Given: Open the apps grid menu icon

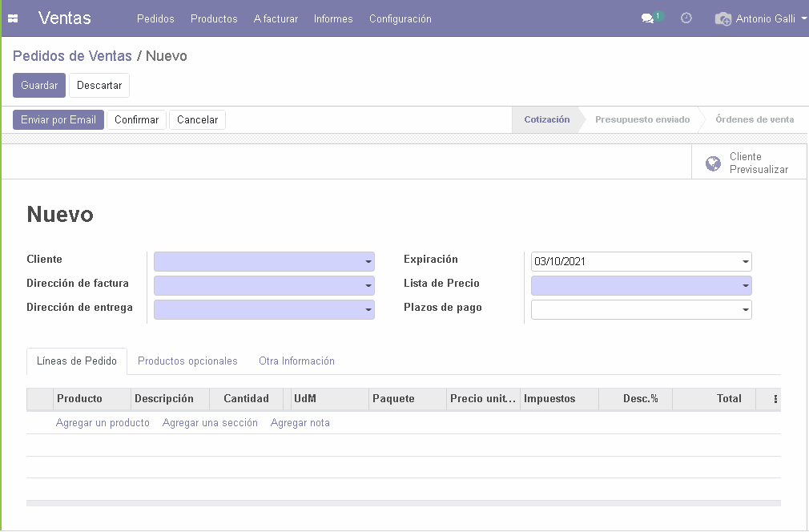Looking at the screenshot, I should coord(13,18).
